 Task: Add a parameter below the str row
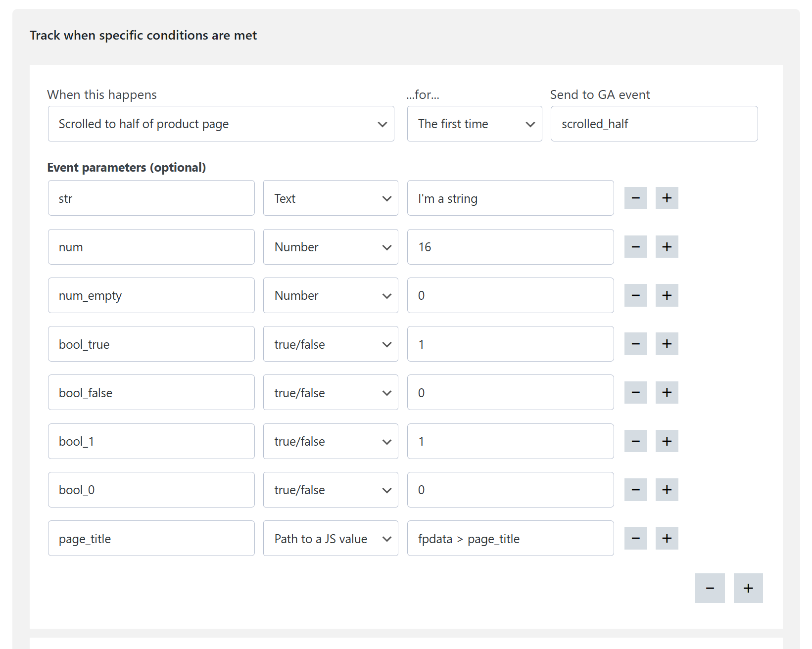(x=667, y=198)
